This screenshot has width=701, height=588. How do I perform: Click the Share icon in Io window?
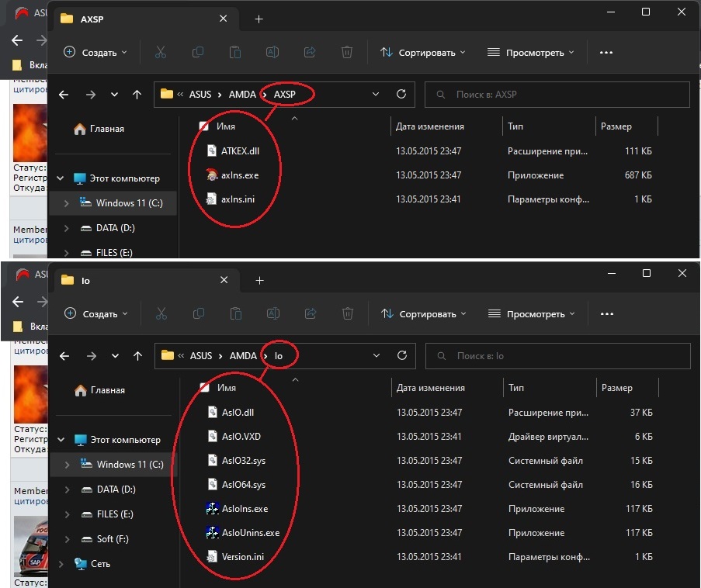point(311,313)
